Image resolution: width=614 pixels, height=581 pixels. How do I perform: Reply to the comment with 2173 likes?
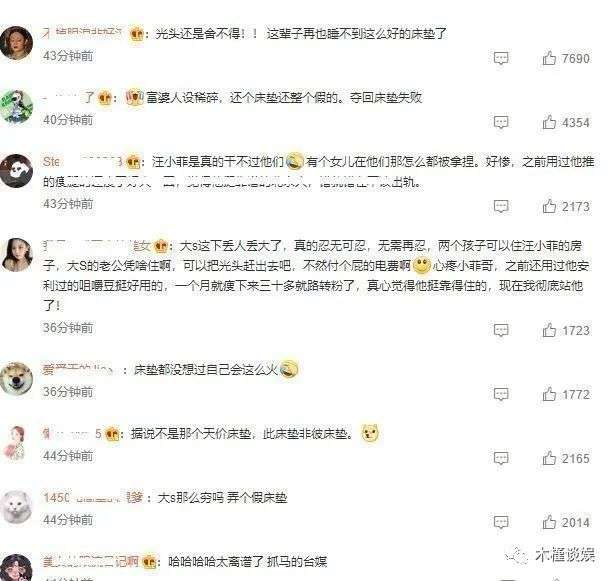point(501,206)
